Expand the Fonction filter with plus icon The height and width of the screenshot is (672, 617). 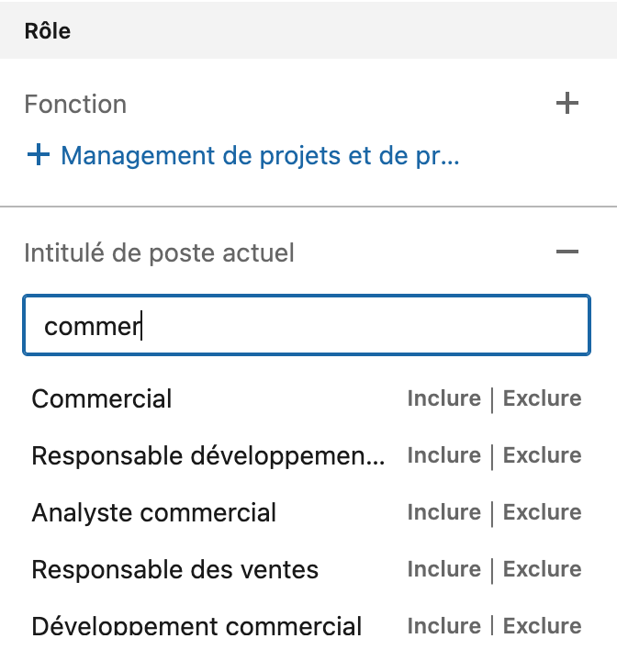[x=567, y=104]
